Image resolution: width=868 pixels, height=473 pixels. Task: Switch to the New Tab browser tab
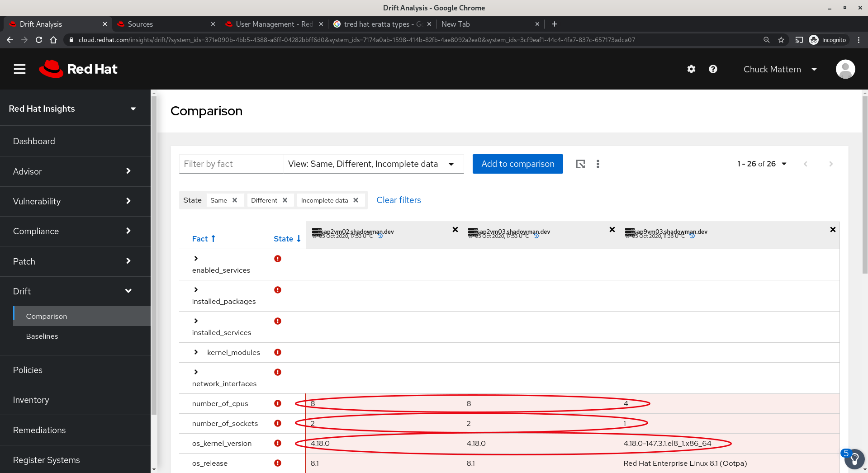[490, 24]
